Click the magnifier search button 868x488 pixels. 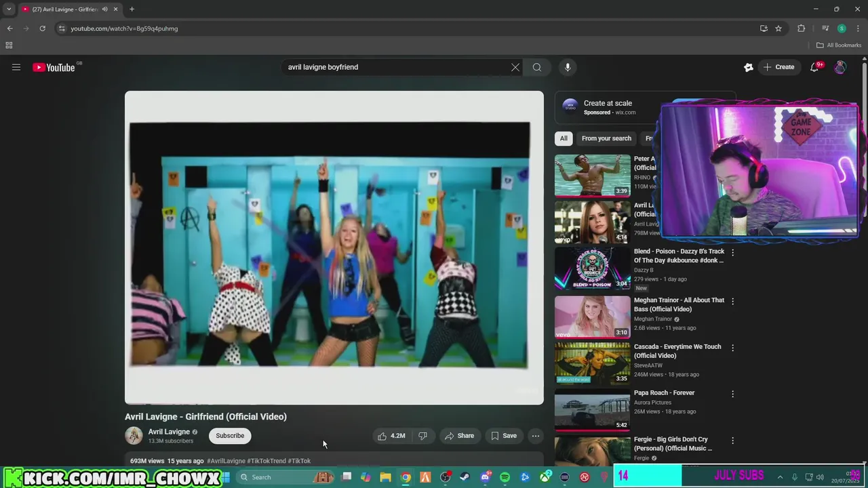click(x=537, y=67)
